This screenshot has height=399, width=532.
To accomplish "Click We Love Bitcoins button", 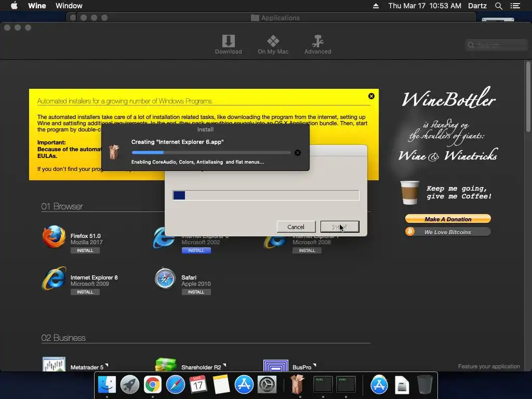I will click(448, 232).
